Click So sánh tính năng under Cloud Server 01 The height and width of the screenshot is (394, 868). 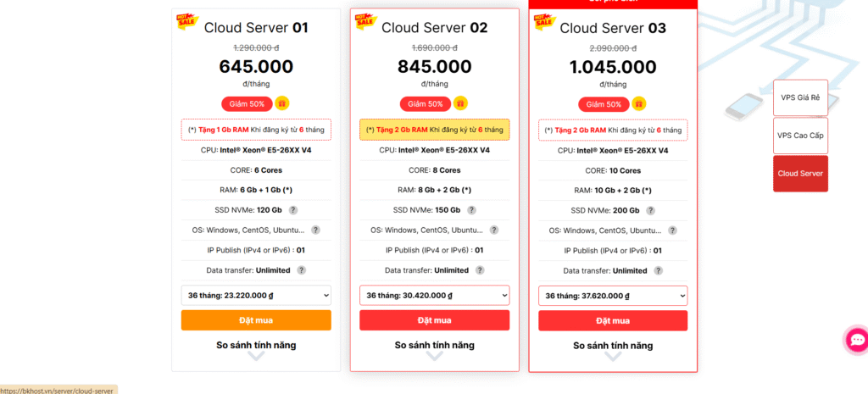tap(256, 345)
